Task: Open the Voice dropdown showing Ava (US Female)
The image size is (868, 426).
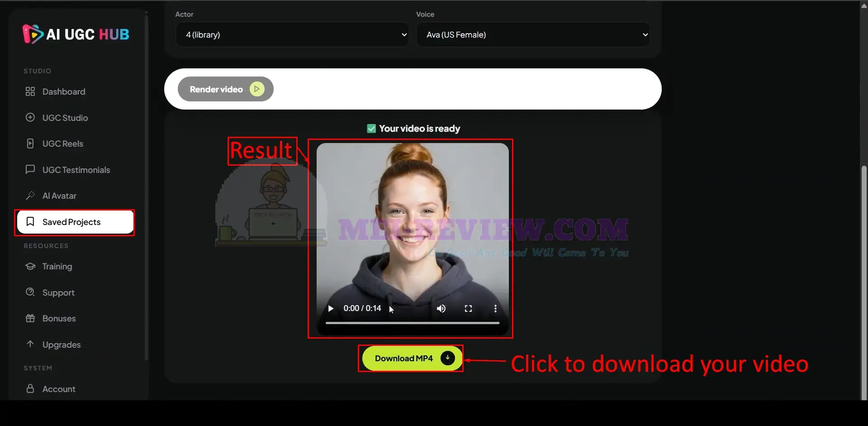Action: click(533, 34)
